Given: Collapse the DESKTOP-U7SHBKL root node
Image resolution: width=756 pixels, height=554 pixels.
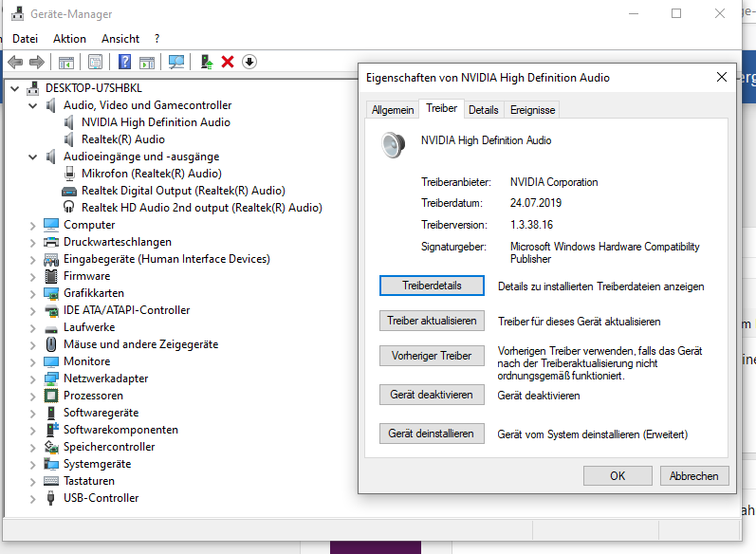Looking at the screenshot, I should pos(15,88).
